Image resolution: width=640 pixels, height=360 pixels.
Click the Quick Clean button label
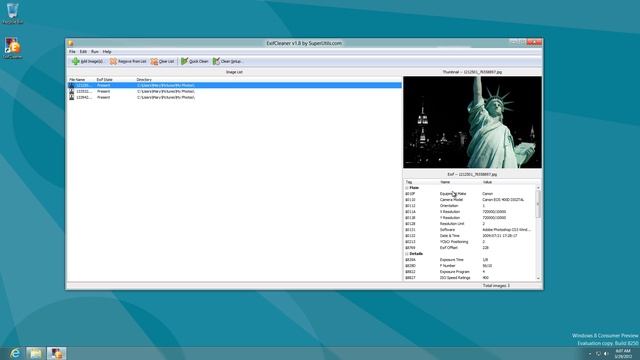(x=199, y=62)
